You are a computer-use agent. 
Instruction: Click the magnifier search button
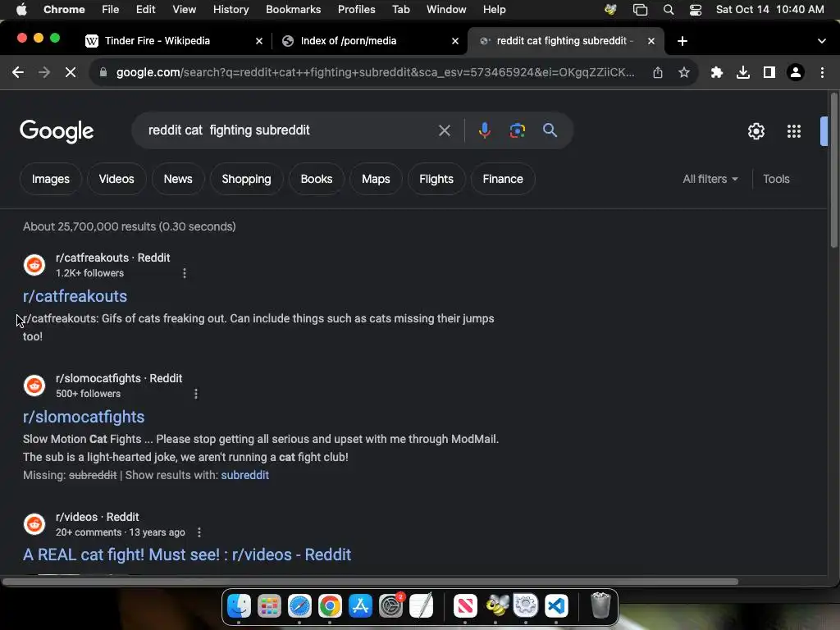(x=550, y=130)
